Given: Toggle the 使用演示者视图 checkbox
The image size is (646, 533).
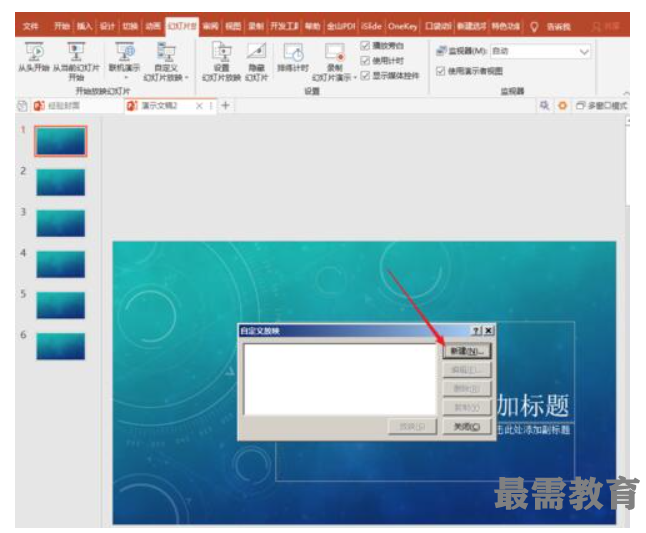Looking at the screenshot, I should tap(440, 71).
